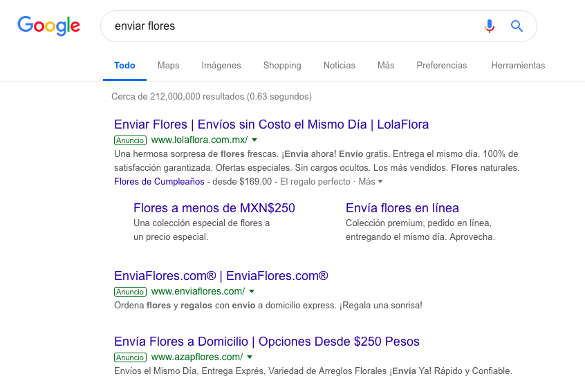
Task: Expand 'Más' under the LolaFlora ad
Action: pos(371,181)
